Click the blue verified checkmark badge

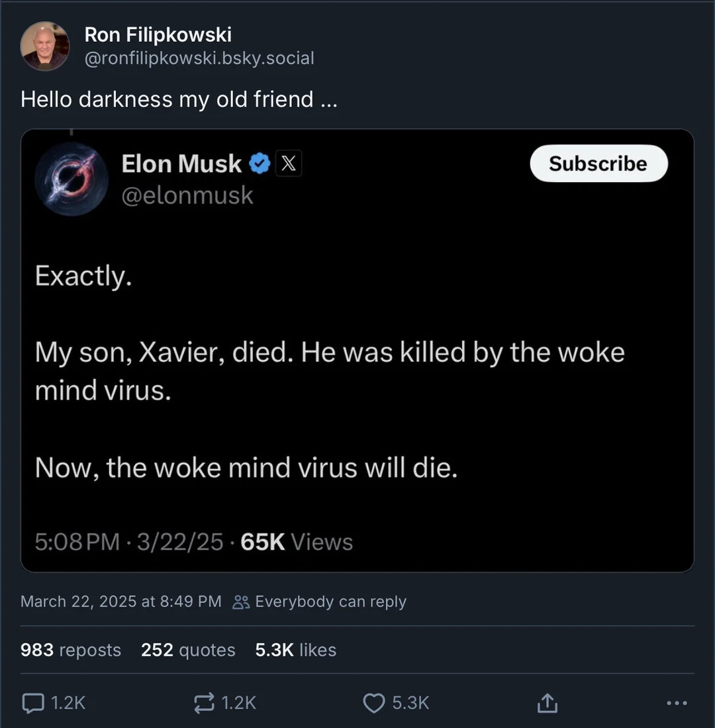(260, 164)
